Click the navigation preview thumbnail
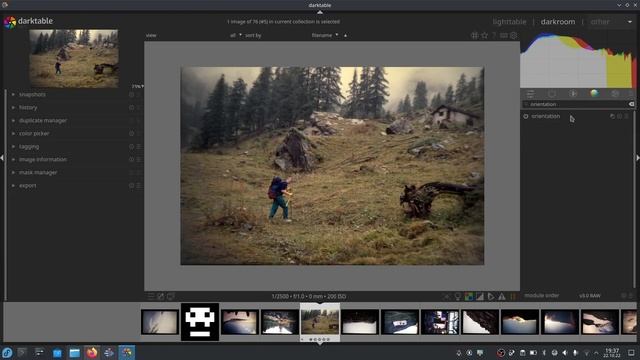The image size is (640, 360). coord(74,58)
